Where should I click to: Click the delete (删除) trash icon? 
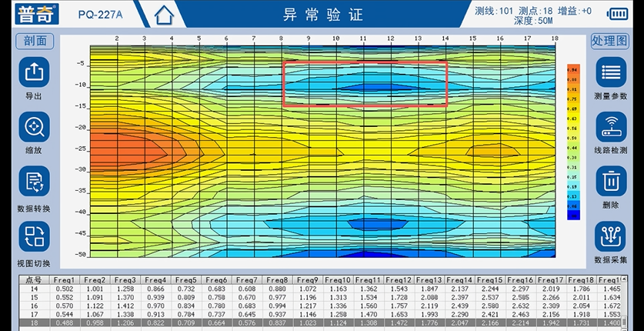coord(611,181)
